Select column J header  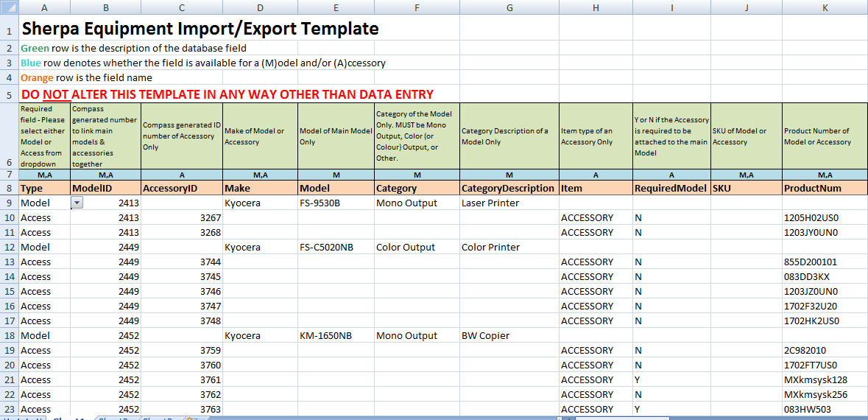(x=747, y=7)
